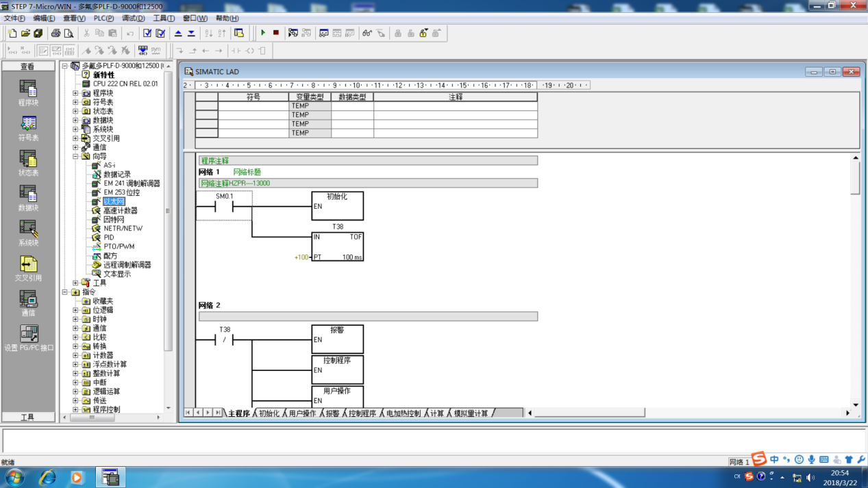Expand the 程序块 tree node
The image size is (868, 488).
(75, 93)
